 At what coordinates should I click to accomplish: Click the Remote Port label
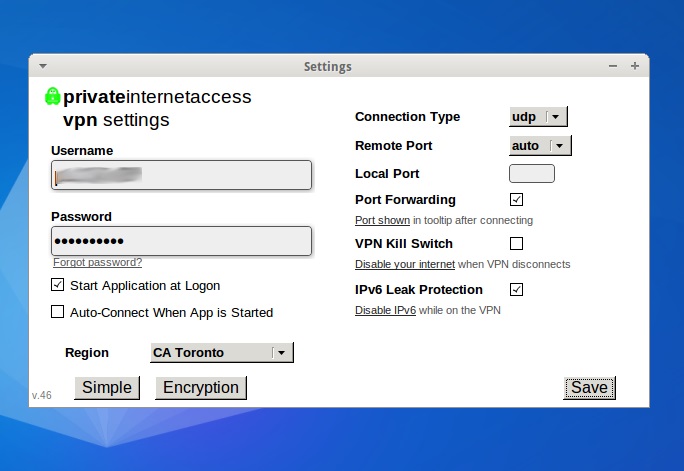393,146
